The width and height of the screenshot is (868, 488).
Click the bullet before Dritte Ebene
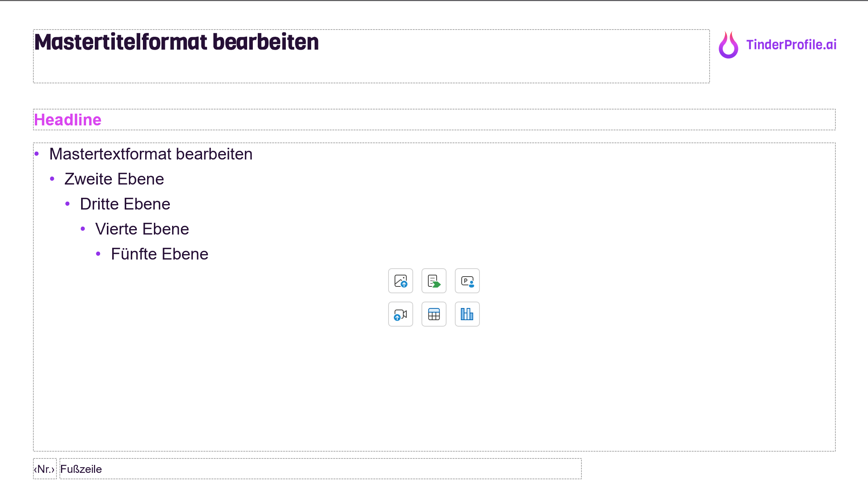[67, 204]
